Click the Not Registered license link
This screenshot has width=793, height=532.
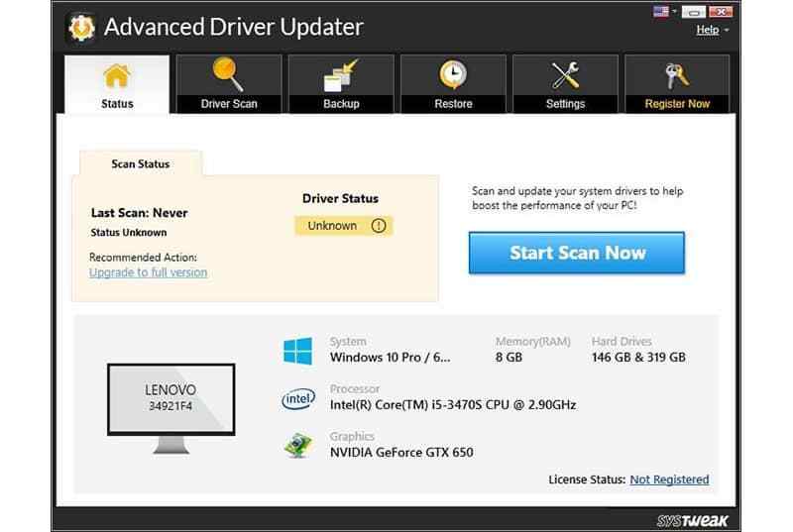pyautogui.click(x=669, y=479)
